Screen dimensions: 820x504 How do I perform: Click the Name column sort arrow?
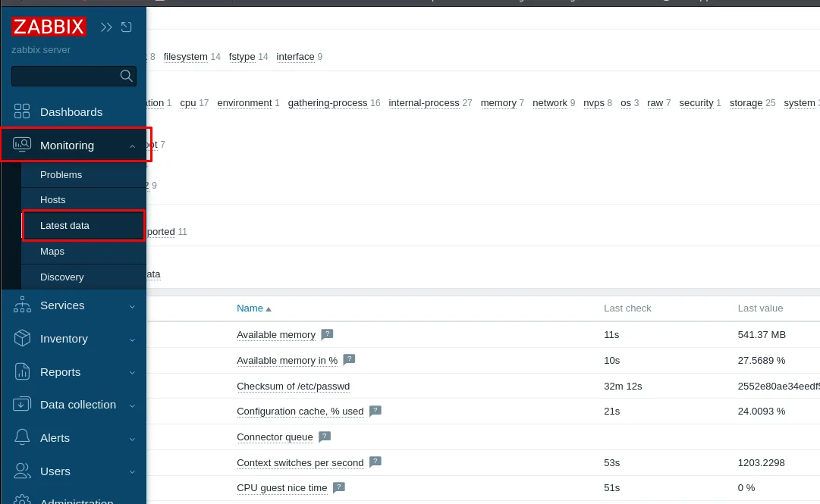coord(269,309)
